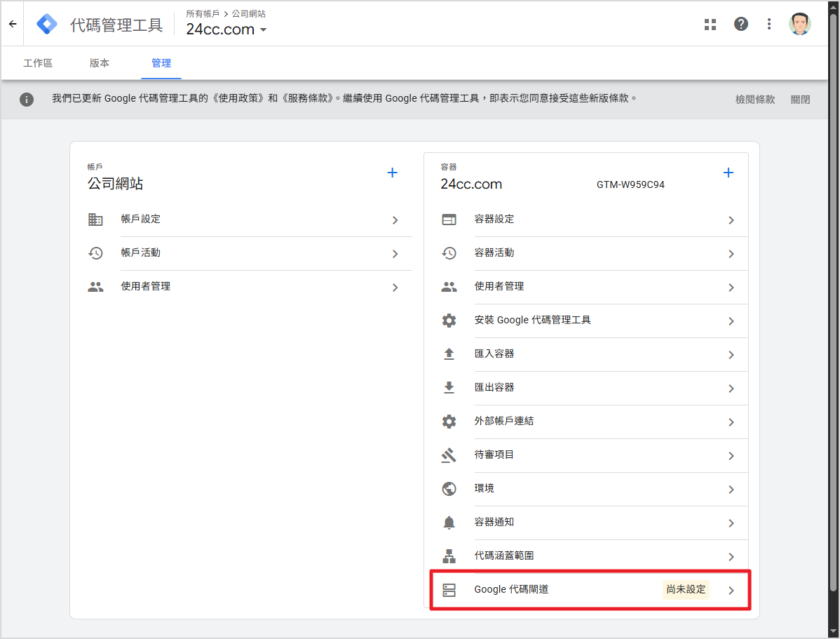Viewport: 840px width, 639px height.
Task: Click the upload icon beside 匯入容器
Action: [449, 354]
